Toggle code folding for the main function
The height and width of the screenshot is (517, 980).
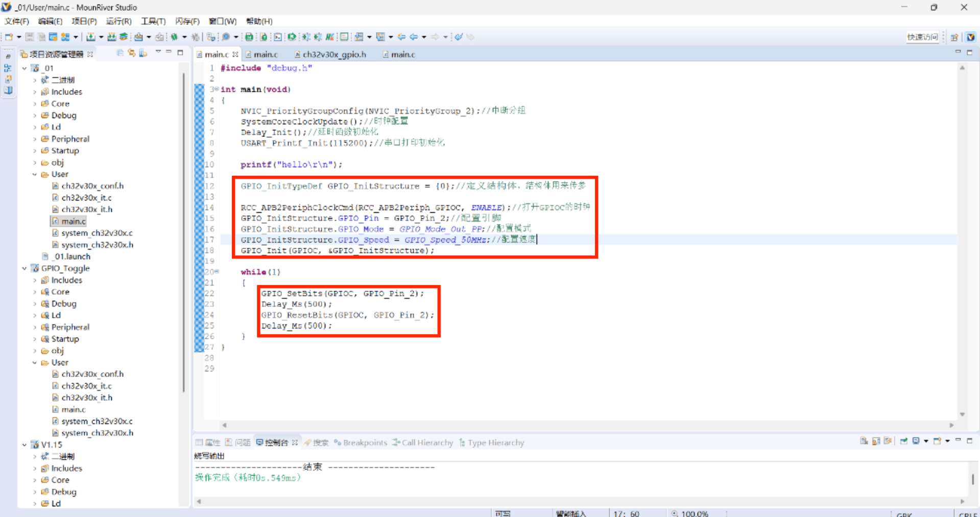click(217, 89)
